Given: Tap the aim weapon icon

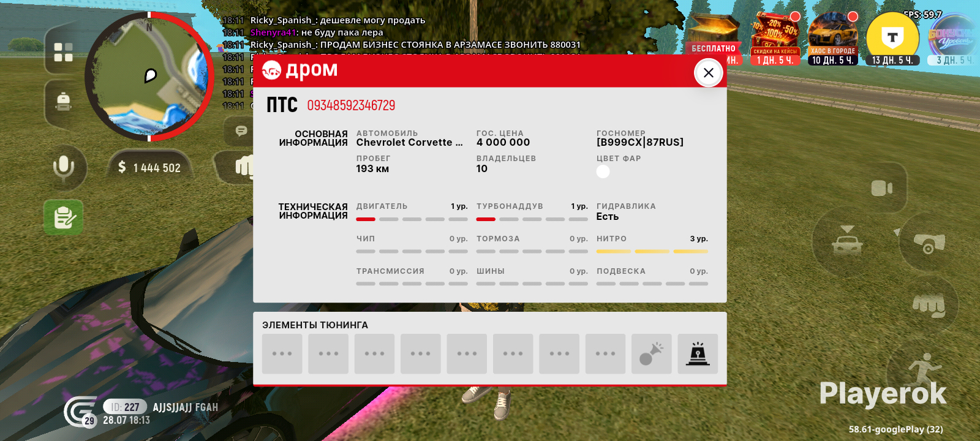Looking at the screenshot, I should pos(929,243).
